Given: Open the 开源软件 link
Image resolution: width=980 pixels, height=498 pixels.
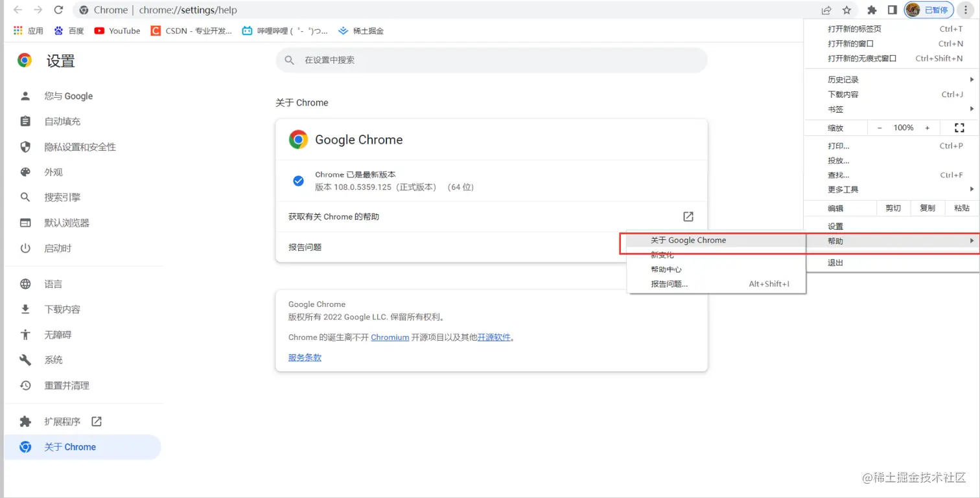Looking at the screenshot, I should (x=494, y=337).
